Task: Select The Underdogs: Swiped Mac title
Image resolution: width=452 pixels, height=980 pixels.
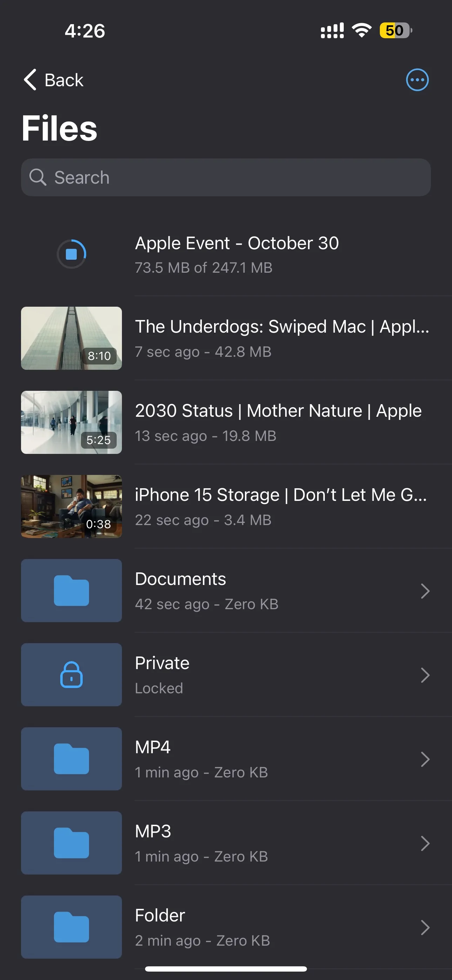Action: pos(282,327)
